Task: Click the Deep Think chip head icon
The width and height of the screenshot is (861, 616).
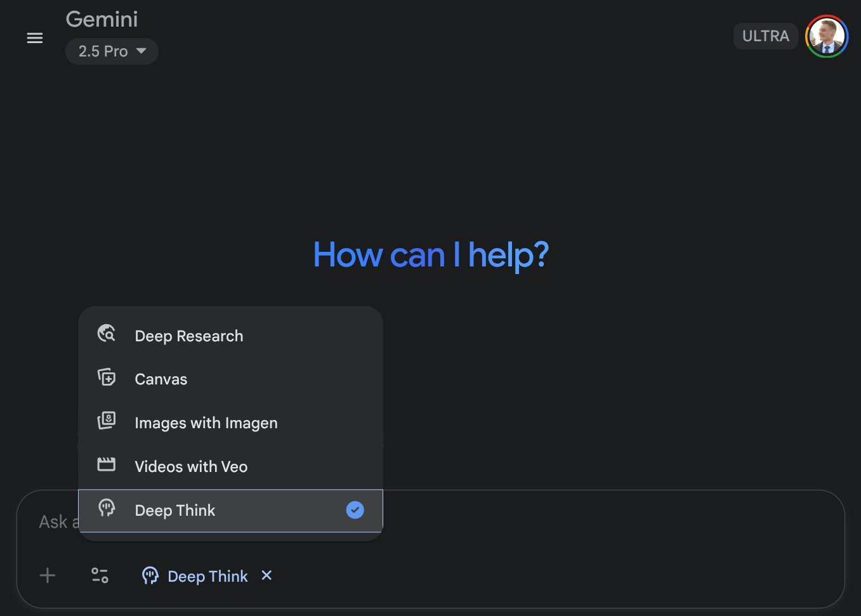Action: click(x=150, y=575)
